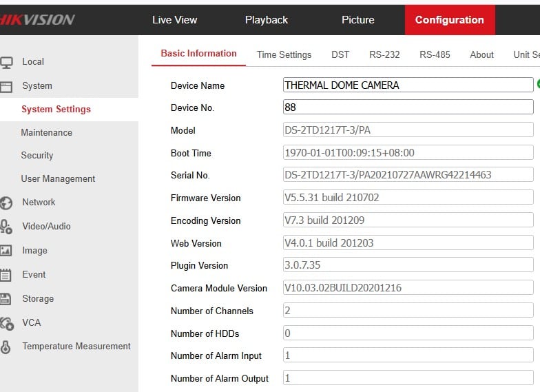Click the Web Version field
540x392 pixels.
(408, 243)
